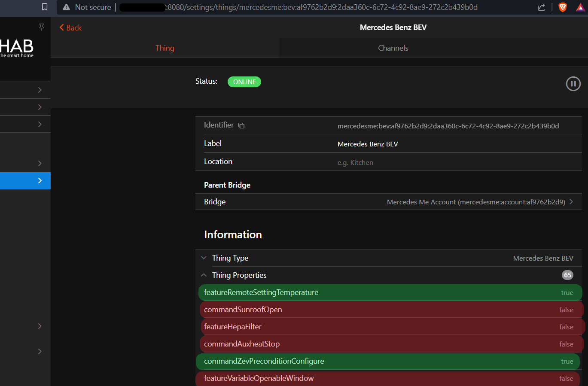Click the pause thing button icon
Viewport: 588px width, 386px height.
(x=573, y=84)
